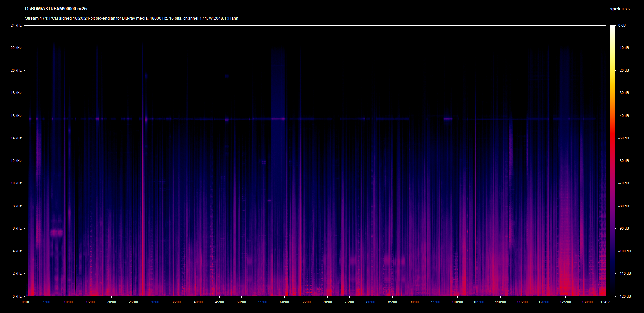Click the 0:00 time axis marker

pyautogui.click(x=25, y=302)
